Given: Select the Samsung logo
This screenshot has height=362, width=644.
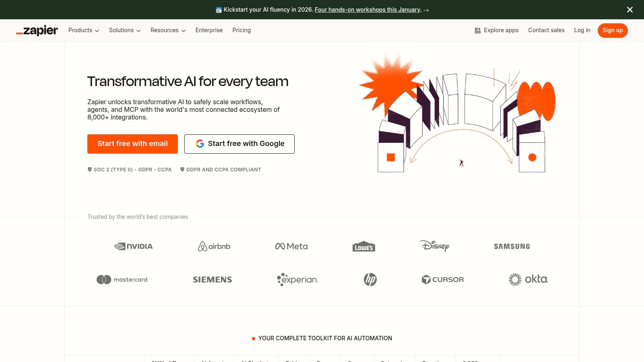Looking at the screenshot, I should click(x=512, y=246).
